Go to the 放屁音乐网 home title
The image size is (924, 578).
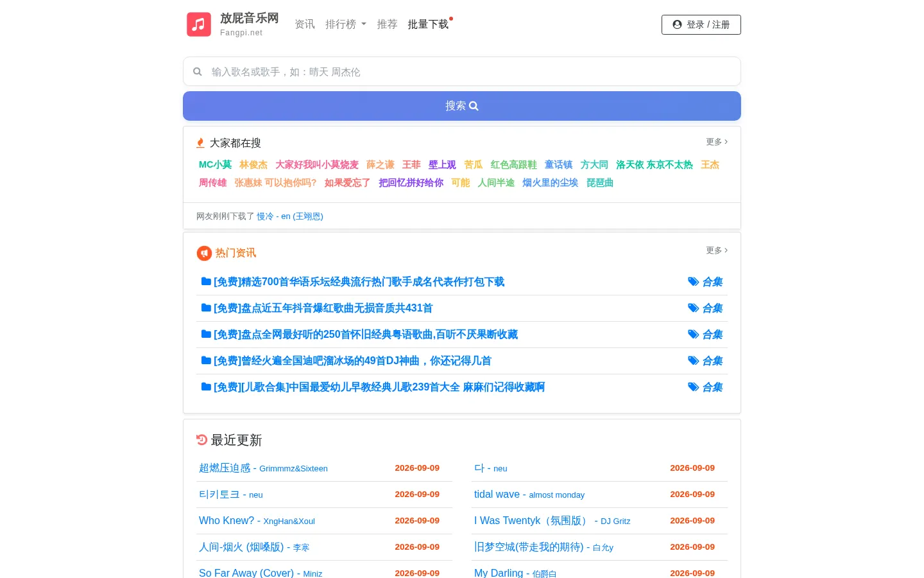click(x=250, y=18)
